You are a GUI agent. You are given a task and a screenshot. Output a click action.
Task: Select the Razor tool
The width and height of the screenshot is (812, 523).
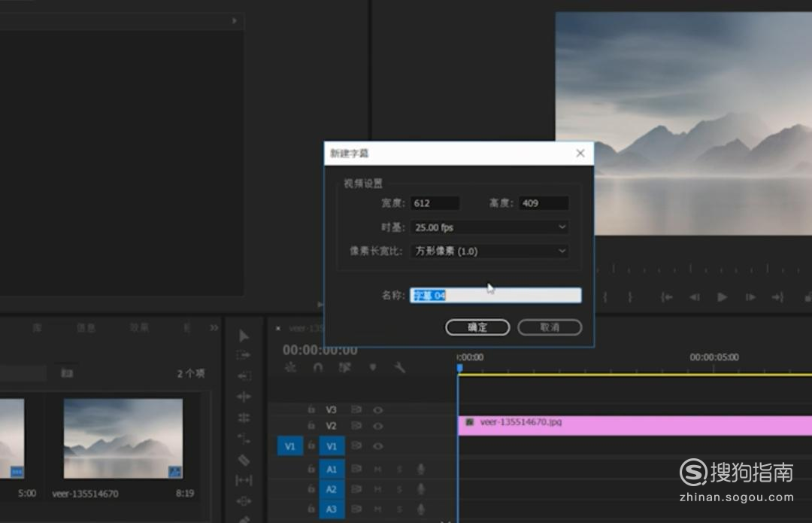coord(244,460)
